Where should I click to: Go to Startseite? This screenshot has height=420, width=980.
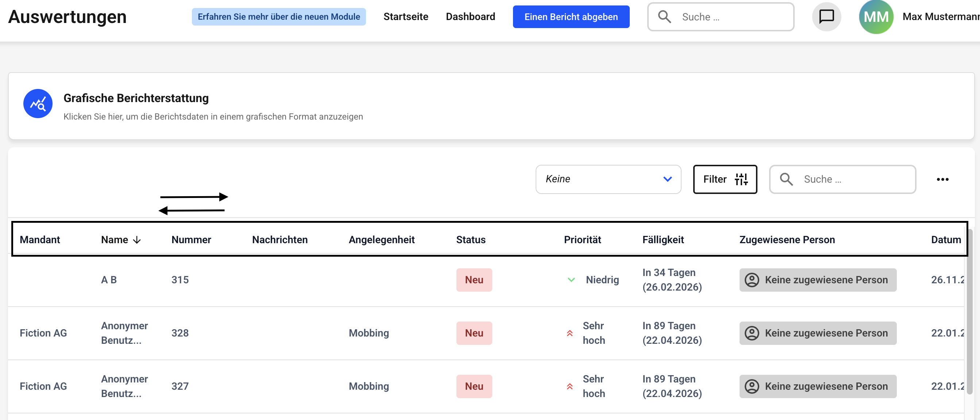(406, 17)
